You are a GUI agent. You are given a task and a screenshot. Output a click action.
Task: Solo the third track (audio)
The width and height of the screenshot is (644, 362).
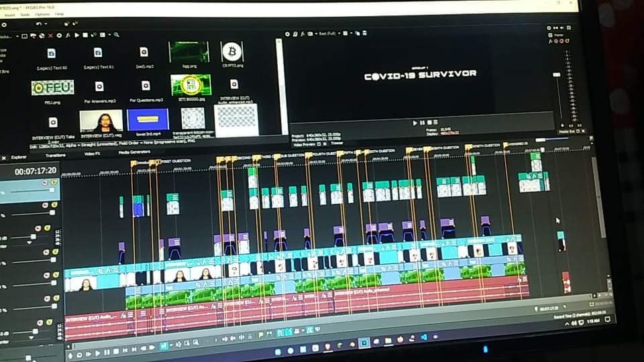(x=47, y=228)
